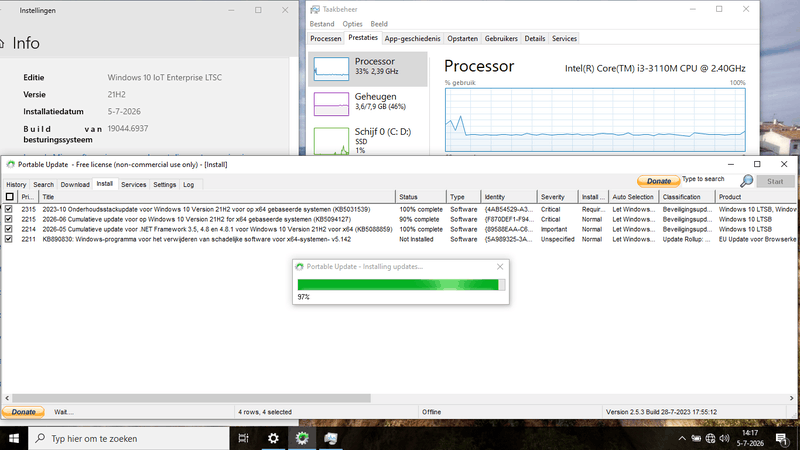Switch to the Download tab
The width and height of the screenshot is (800, 450).
click(75, 185)
